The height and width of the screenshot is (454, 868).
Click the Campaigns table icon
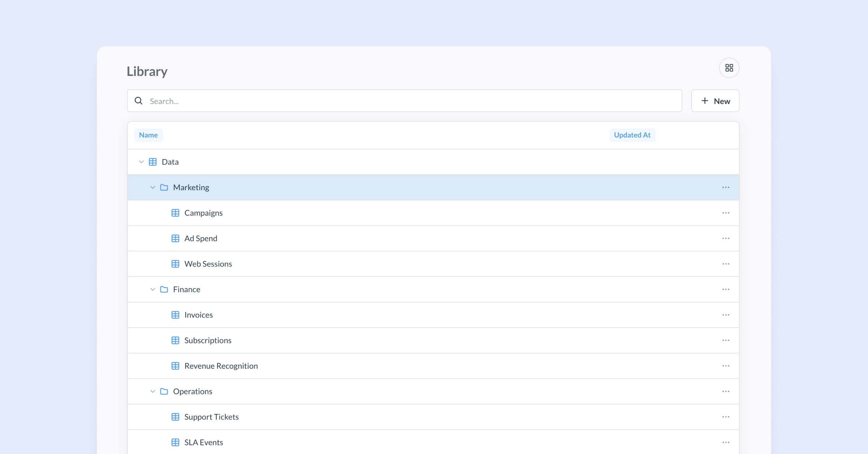coord(175,213)
